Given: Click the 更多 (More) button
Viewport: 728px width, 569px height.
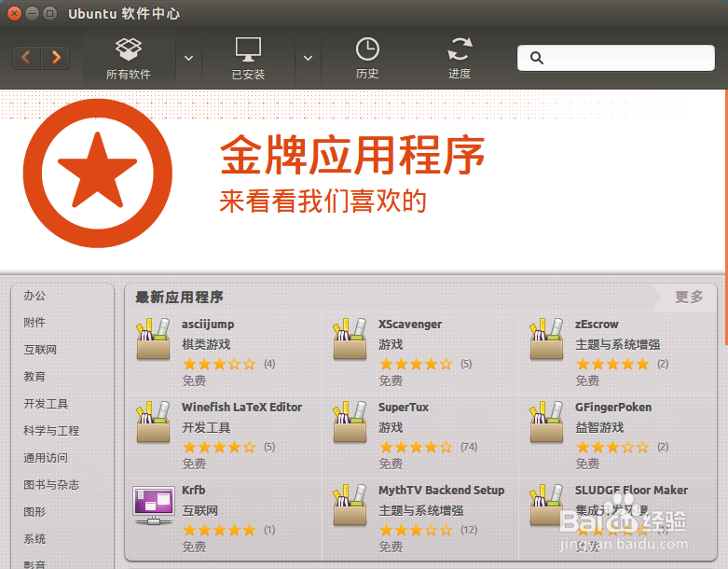Looking at the screenshot, I should click(689, 297).
